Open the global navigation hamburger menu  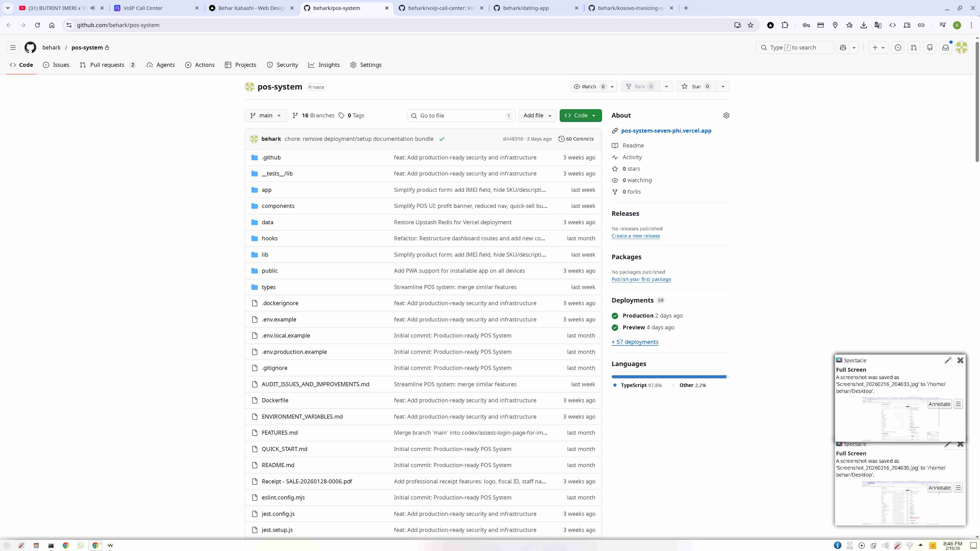click(x=13, y=47)
